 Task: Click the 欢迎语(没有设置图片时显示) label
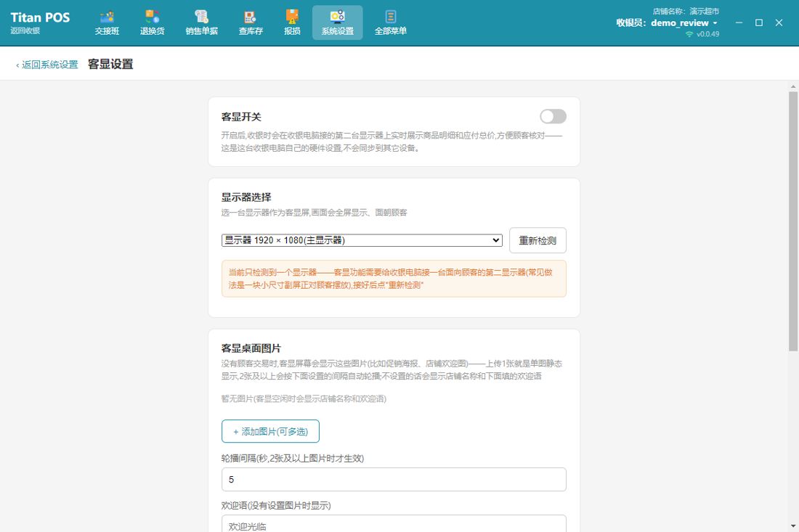[x=276, y=506]
